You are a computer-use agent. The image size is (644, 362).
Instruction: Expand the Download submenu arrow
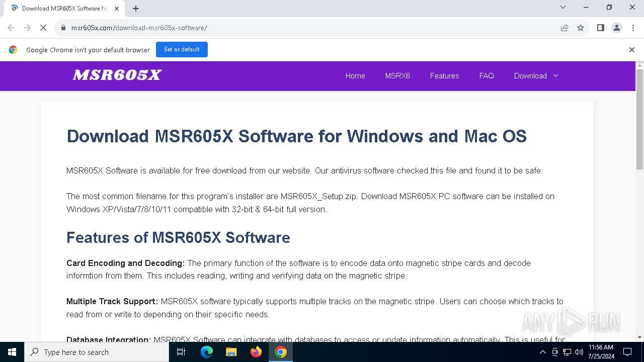coord(555,76)
